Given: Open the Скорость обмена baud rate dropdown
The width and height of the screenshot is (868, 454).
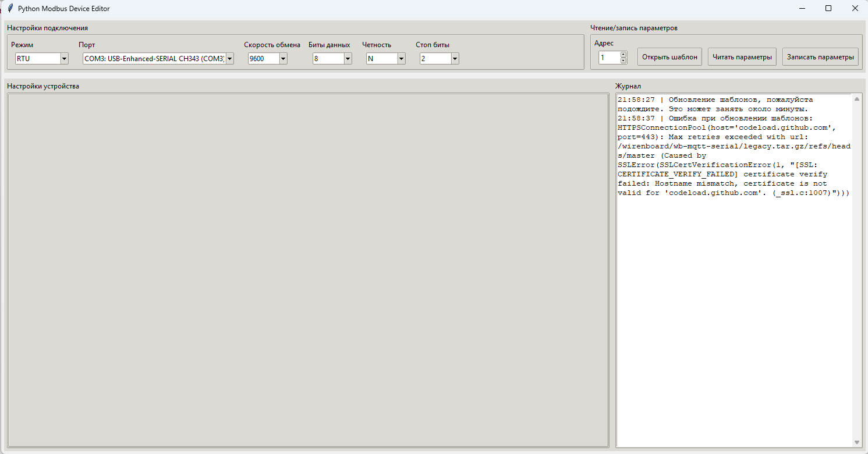Looking at the screenshot, I should (283, 58).
